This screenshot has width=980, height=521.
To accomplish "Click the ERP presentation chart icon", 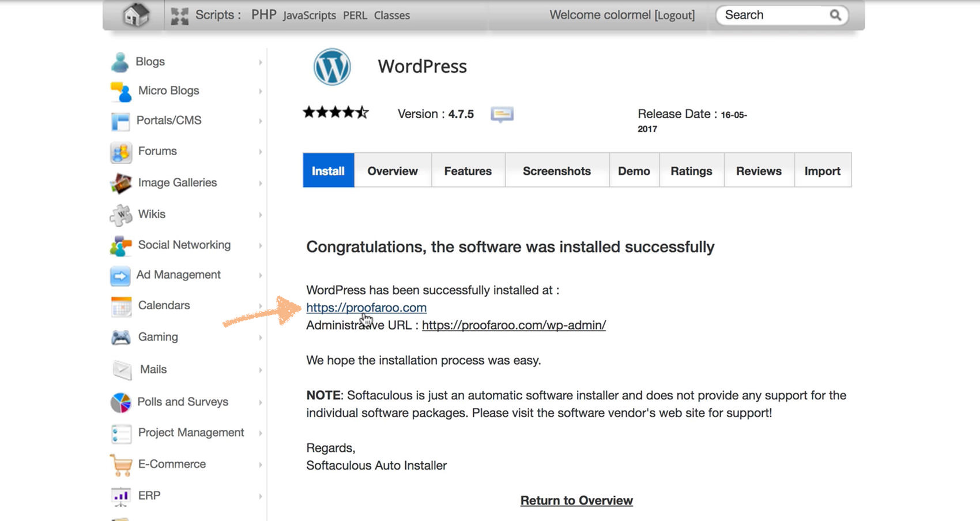I will point(120,496).
